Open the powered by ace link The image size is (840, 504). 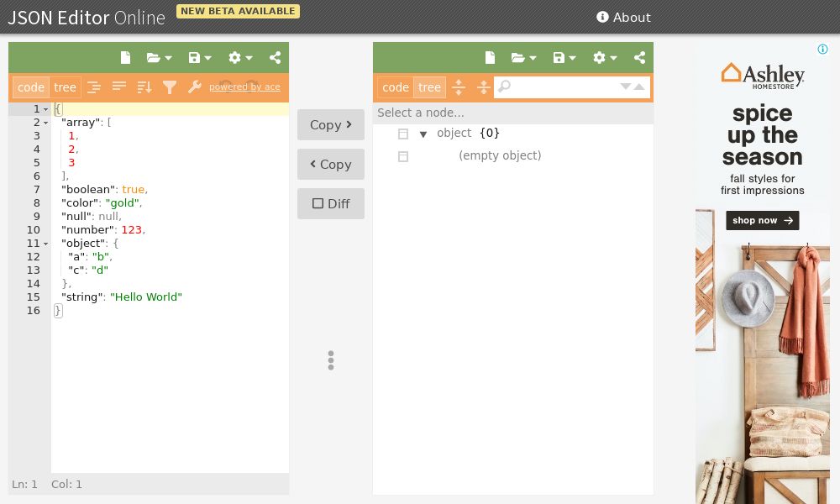click(x=244, y=87)
